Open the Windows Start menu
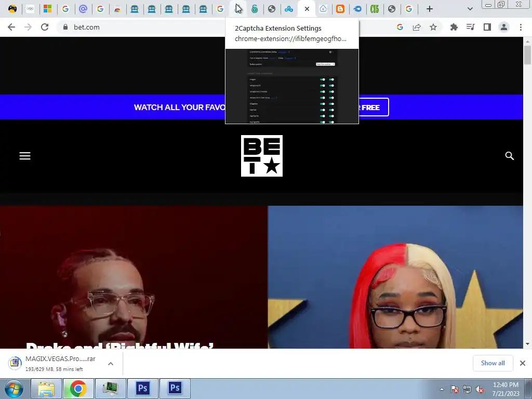 (14, 389)
